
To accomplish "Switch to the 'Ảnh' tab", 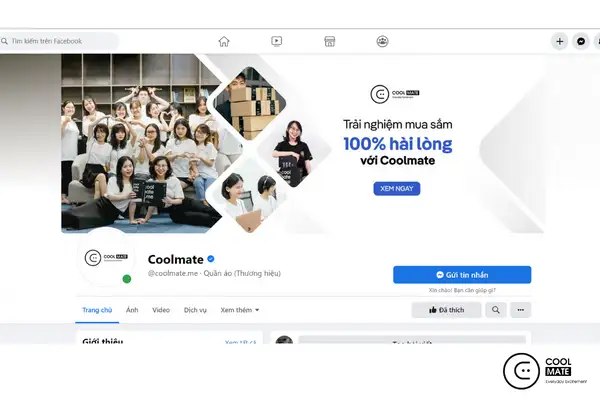I will (132, 310).
